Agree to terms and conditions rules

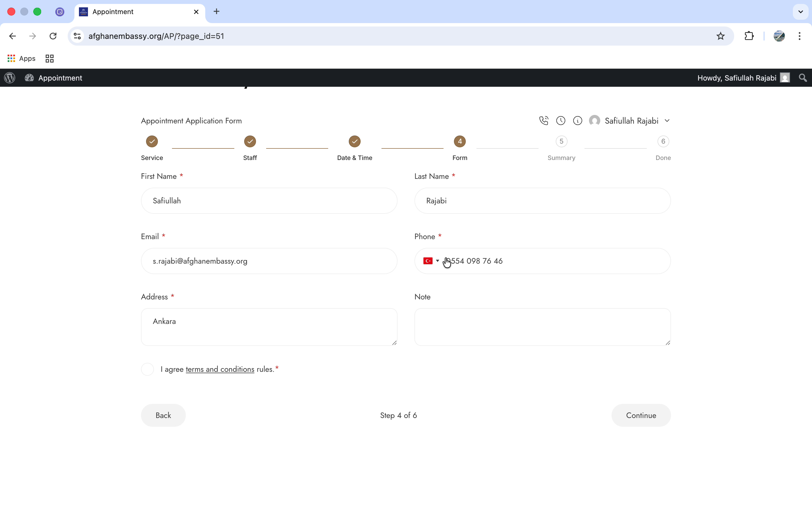(147, 369)
